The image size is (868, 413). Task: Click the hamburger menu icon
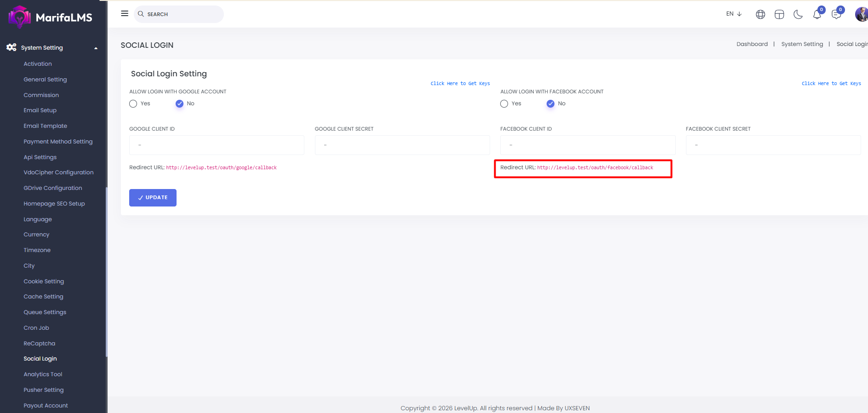click(x=125, y=14)
